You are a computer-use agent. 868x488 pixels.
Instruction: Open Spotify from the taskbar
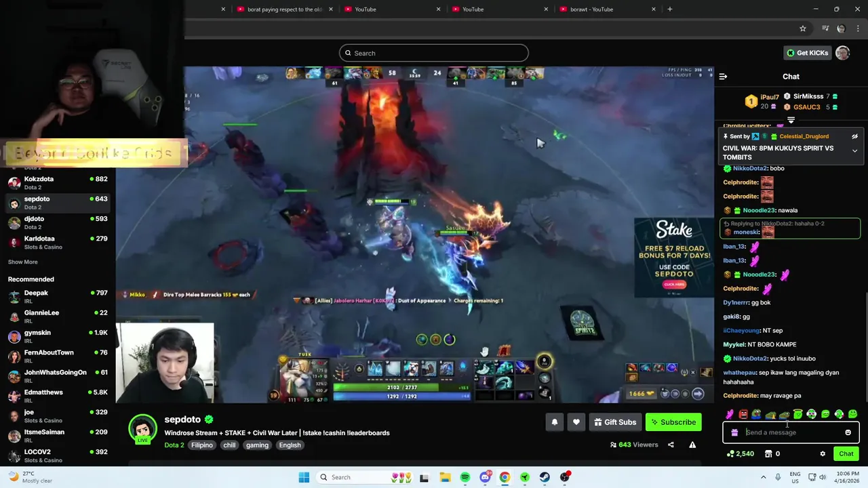pyautogui.click(x=465, y=477)
